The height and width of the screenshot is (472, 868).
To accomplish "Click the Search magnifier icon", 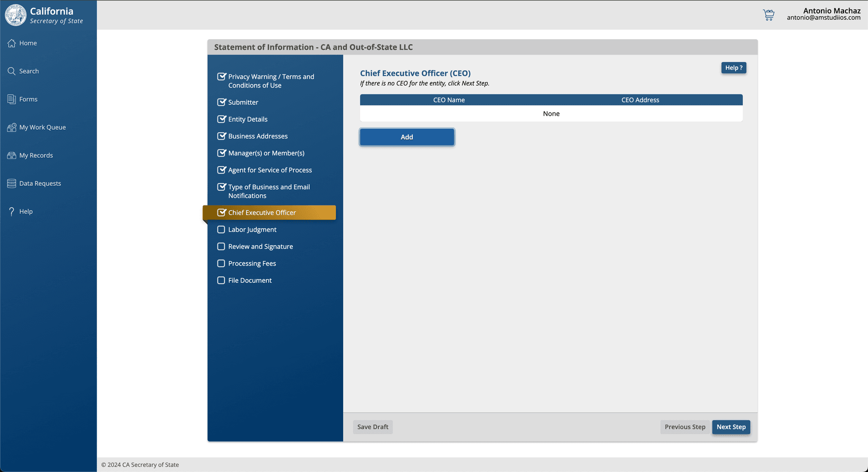I will 12,71.
